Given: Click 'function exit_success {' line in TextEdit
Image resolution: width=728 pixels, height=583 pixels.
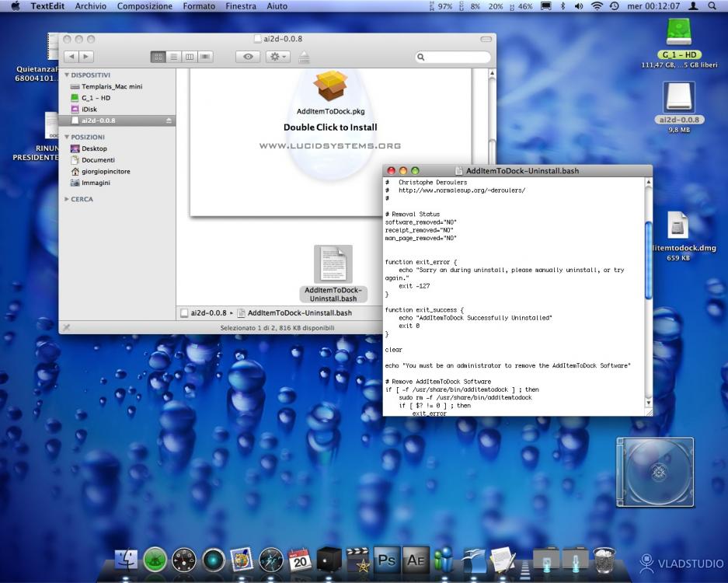Looking at the screenshot, I should [424, 310].
